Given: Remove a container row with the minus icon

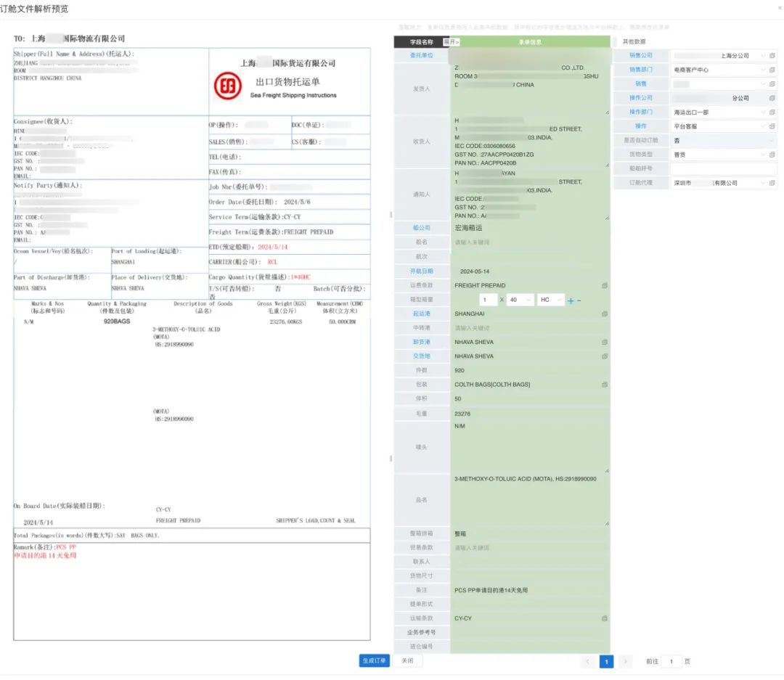Looking at the screenshot, I should pos(579,300).
